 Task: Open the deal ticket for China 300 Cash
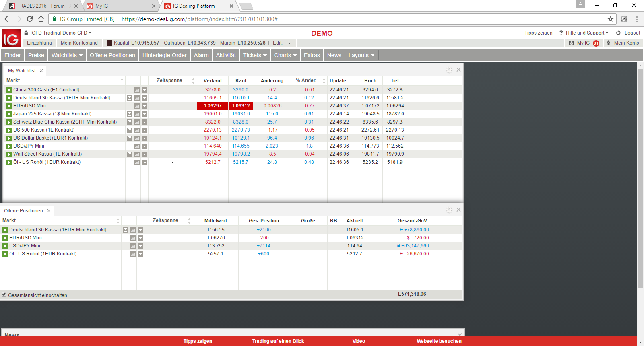tap(9, 90)
